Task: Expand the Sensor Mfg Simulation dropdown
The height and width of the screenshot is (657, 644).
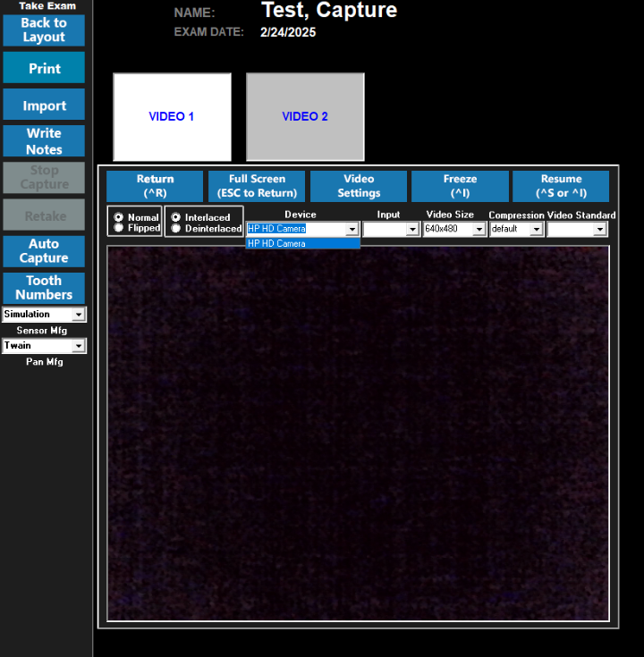Action: tap(79, 315)
